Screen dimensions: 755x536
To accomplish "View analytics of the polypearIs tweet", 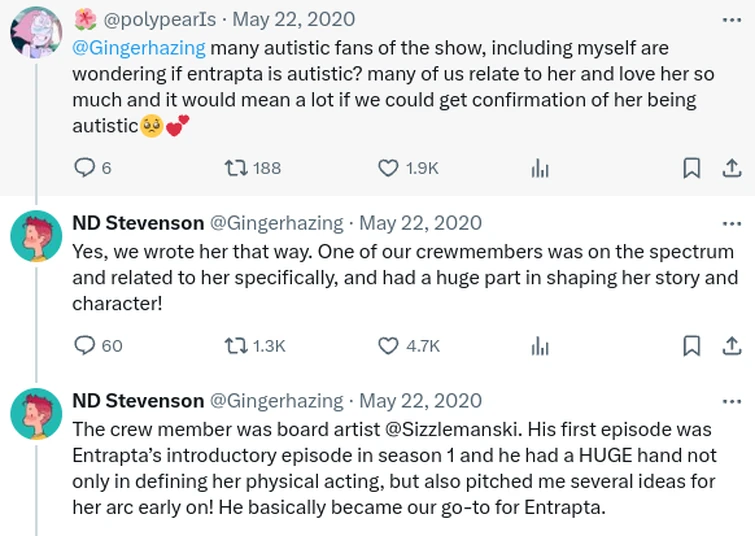I will click(540, 169).
